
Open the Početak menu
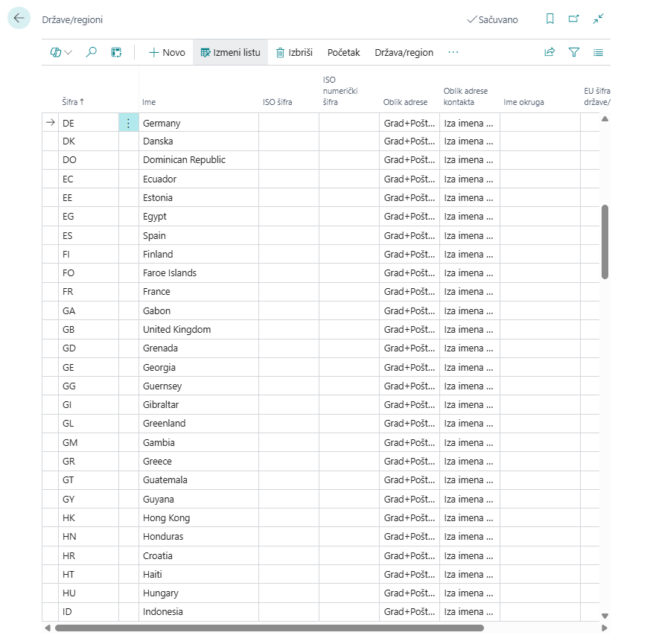tap(343, 52)
